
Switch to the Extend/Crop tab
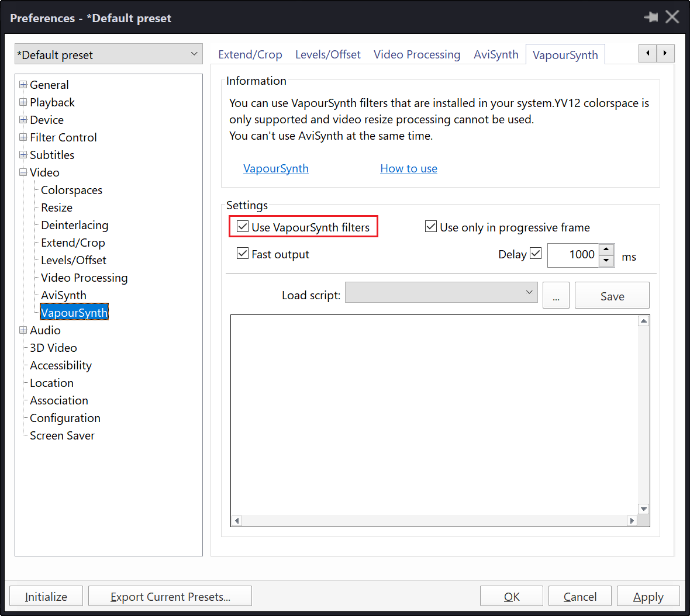point(250,54)
